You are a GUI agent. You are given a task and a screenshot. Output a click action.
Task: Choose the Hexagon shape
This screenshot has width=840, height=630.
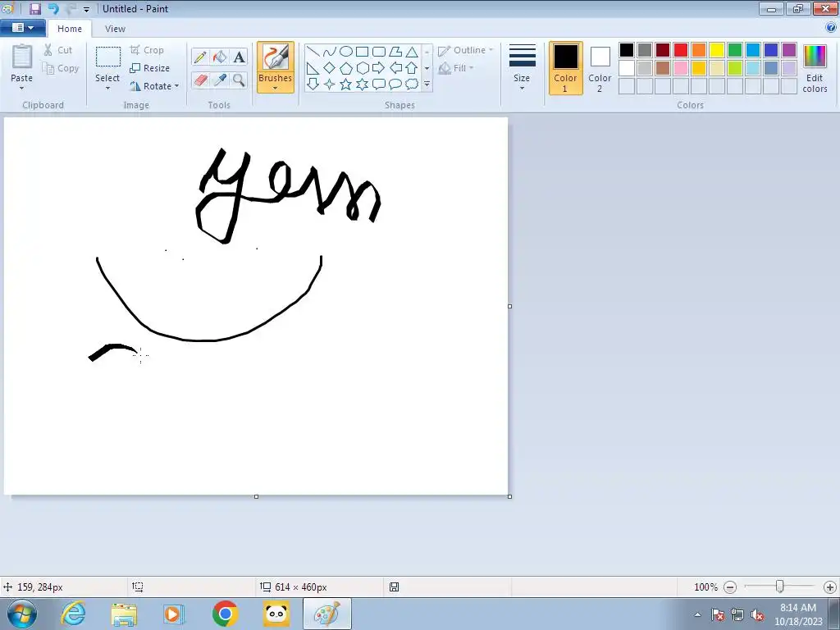362,68
